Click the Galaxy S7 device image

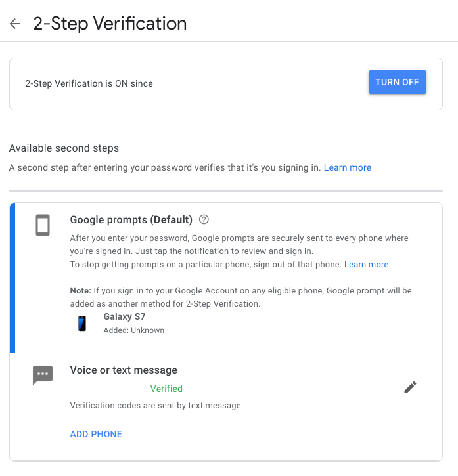[x=82, y=323]
